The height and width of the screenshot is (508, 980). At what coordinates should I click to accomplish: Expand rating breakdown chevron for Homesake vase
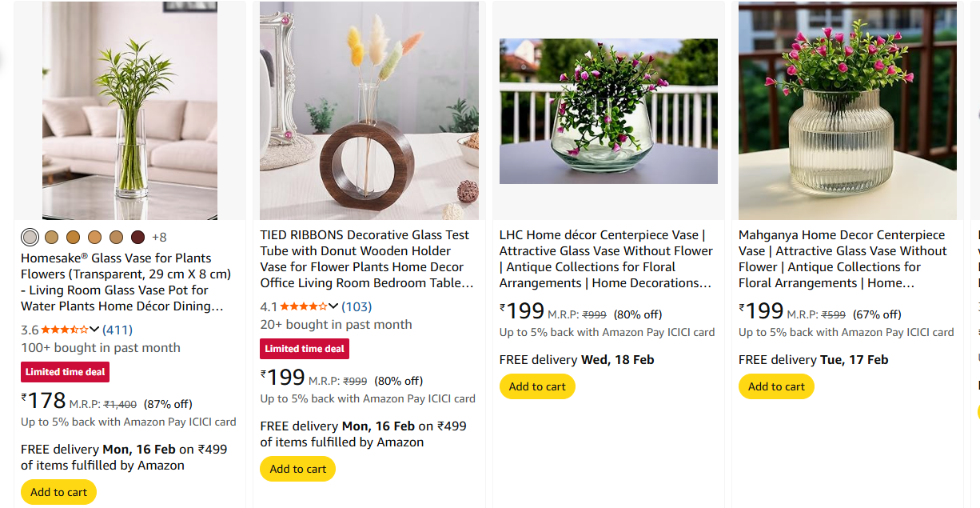pyautogui.click(x=94, y=330)
